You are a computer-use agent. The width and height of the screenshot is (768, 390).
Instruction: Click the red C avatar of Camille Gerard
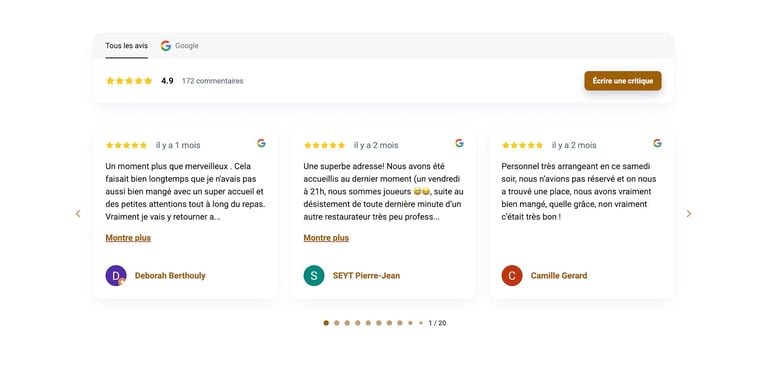tap(512, 275)
